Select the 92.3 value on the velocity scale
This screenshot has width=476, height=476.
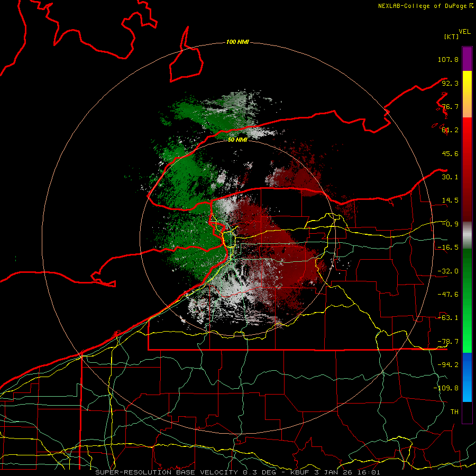click(x=450, y=83)
